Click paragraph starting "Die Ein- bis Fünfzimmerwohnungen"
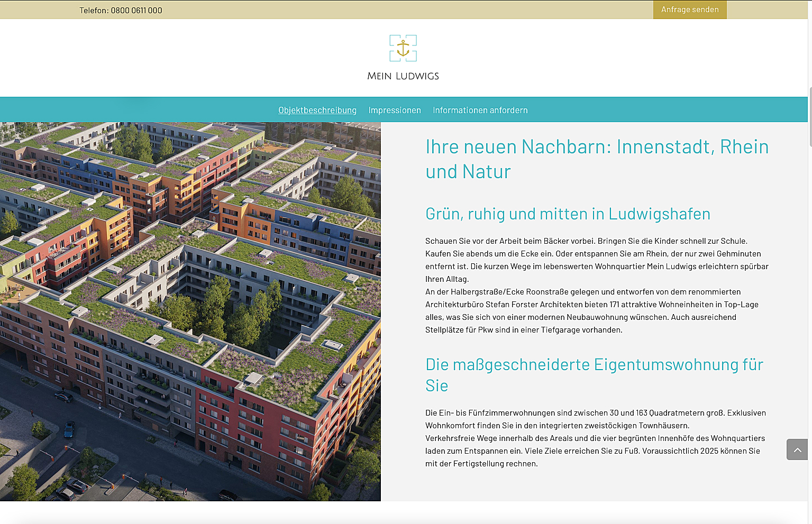Image resolution: width=812 pixels, height=524 pixels. pyautogui.click(x=596, y=419)
